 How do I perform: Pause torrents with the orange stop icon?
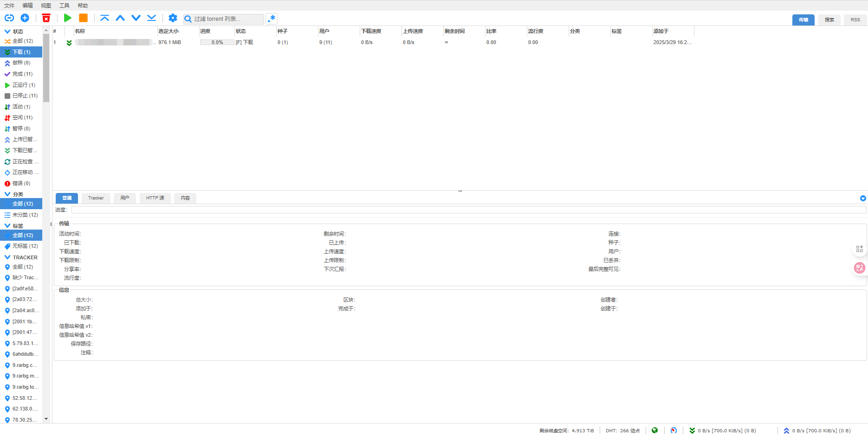pyautogui.click(x=84, y=18)
